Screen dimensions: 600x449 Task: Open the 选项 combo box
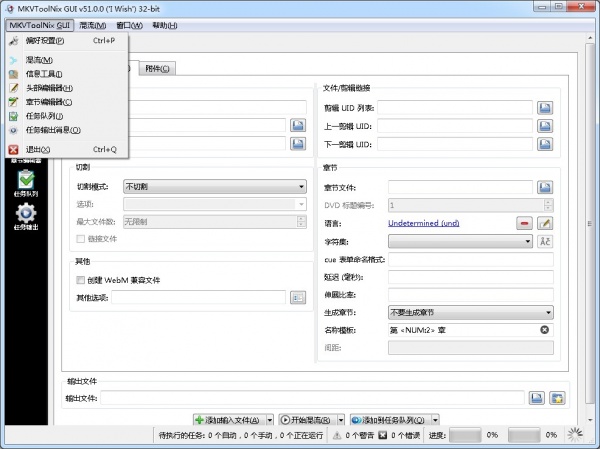click(215, 204)
